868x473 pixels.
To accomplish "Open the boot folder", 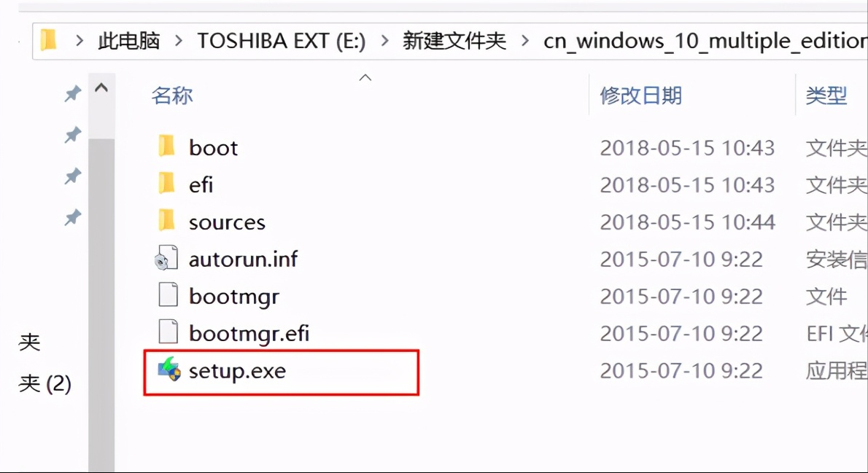I will pos(214,146).
